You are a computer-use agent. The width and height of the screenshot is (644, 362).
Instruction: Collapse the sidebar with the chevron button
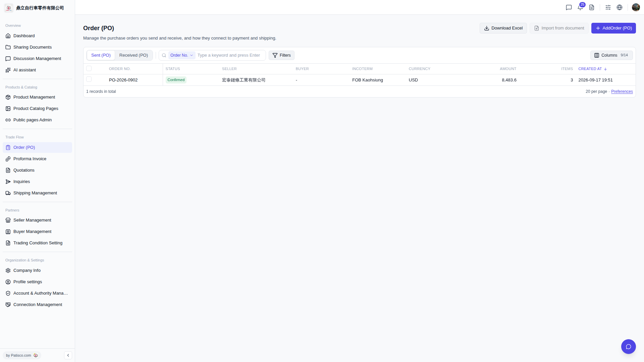tap(68, 355)
